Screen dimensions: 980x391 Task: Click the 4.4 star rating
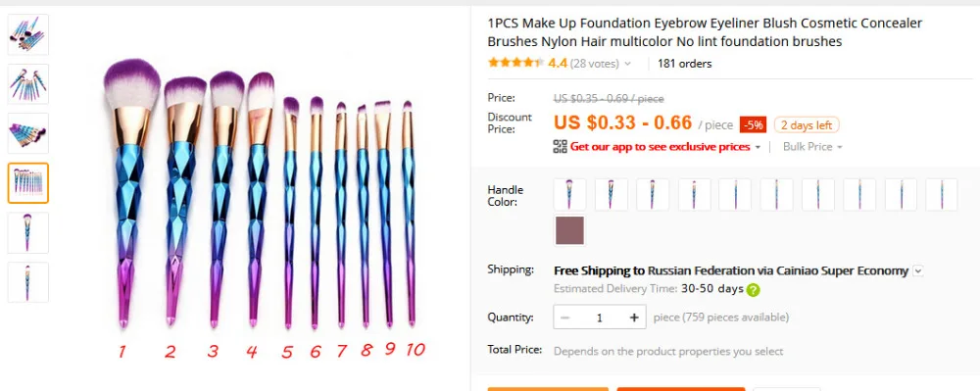click(558, 63)
